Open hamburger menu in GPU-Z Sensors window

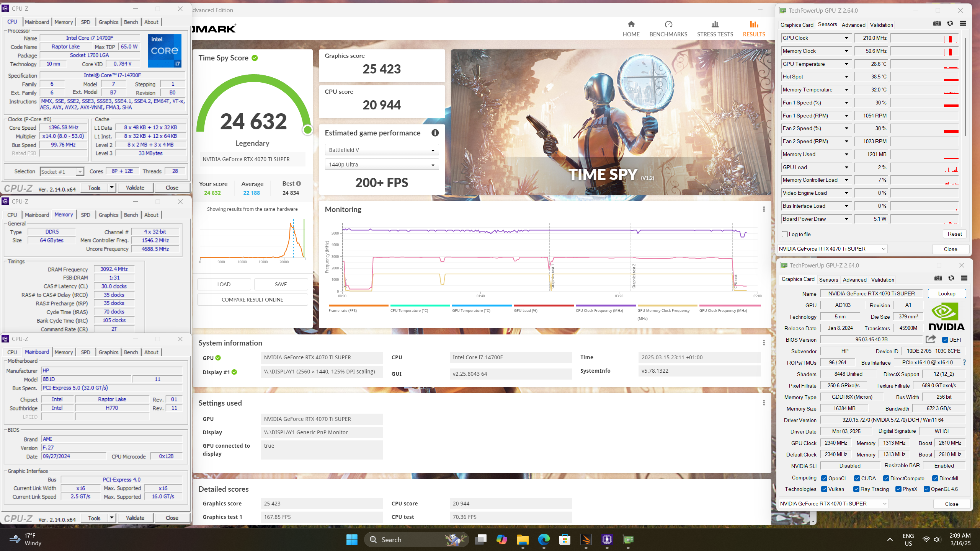click(963, 24)
